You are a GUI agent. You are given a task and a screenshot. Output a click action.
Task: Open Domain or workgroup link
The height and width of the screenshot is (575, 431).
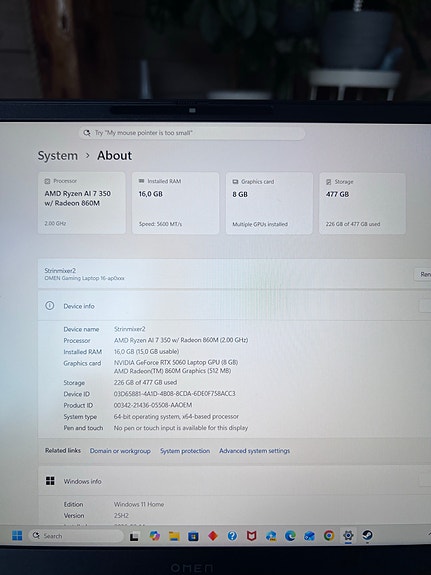120,451
